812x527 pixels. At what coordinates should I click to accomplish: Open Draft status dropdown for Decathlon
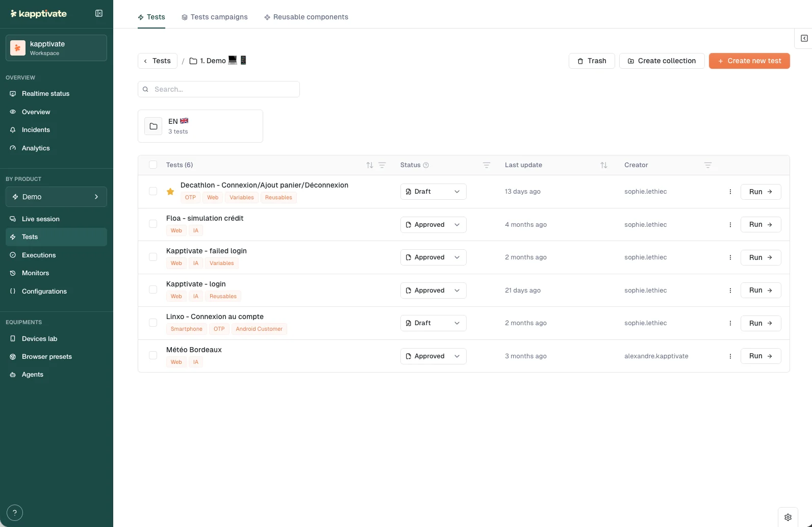click(x=433, y=192)
